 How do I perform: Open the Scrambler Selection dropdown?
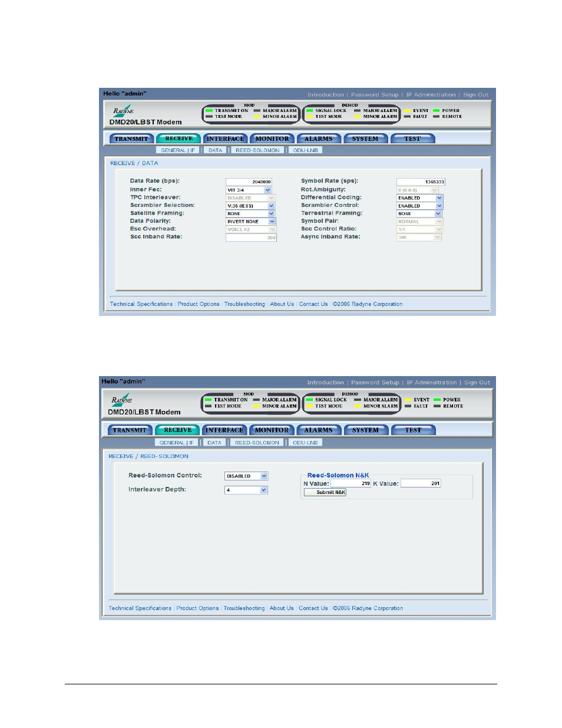(272, 206)
